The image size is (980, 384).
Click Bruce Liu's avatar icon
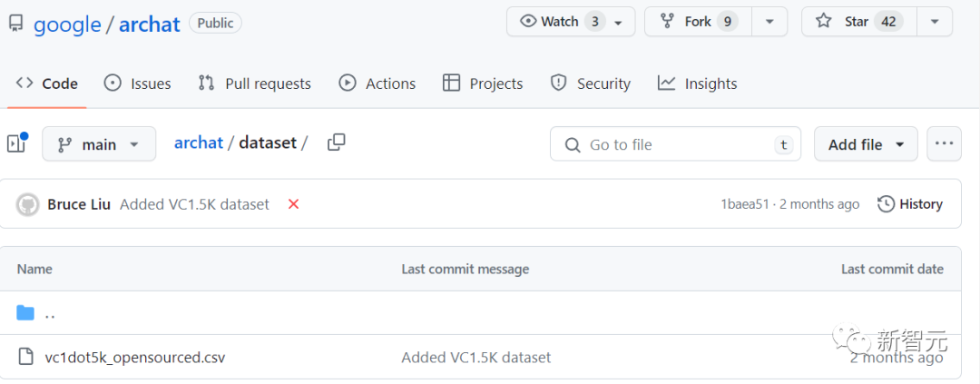pyautogui.click(x=28, y=204)
